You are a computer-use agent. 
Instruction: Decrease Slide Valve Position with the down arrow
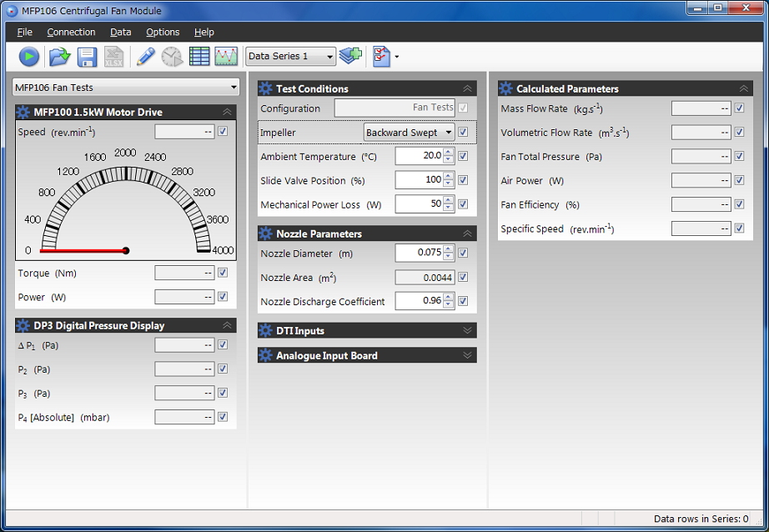[448, 184]
